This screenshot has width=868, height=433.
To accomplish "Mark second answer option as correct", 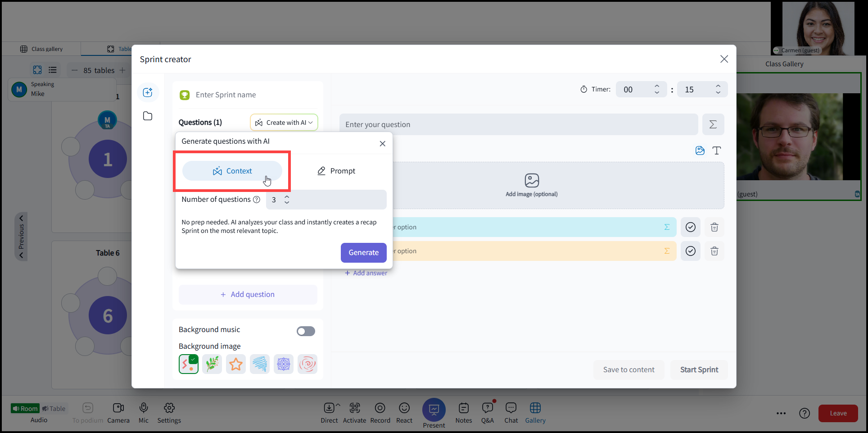I will pos(691,251).
